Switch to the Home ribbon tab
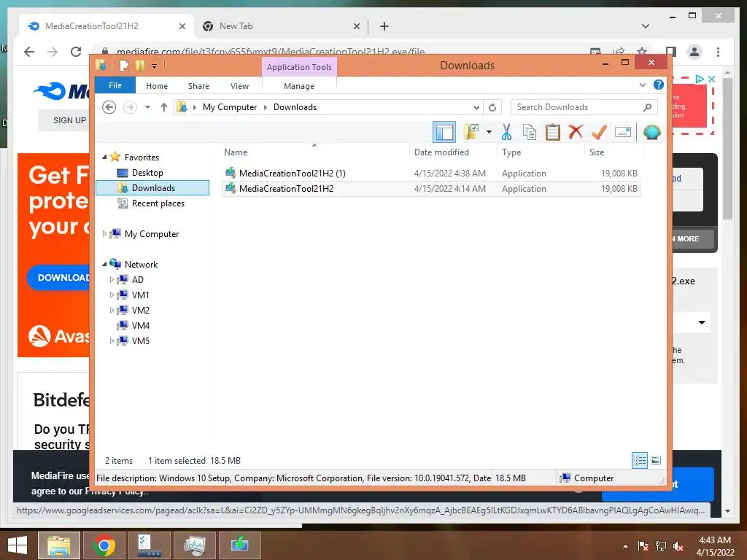The height and width of the screenshot is (560, 747). pyautogui.click(x=157, y=86)
